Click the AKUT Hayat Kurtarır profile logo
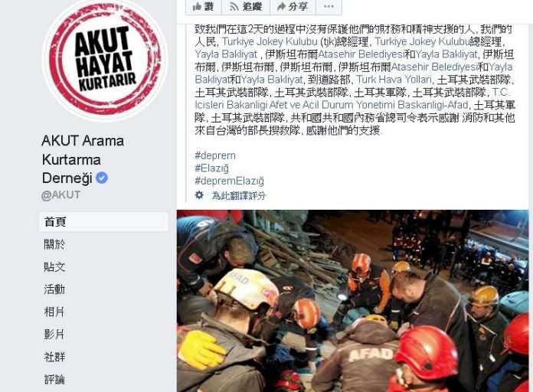The height and width of the screenshot is (392, 533). click(x=106, y=58)
